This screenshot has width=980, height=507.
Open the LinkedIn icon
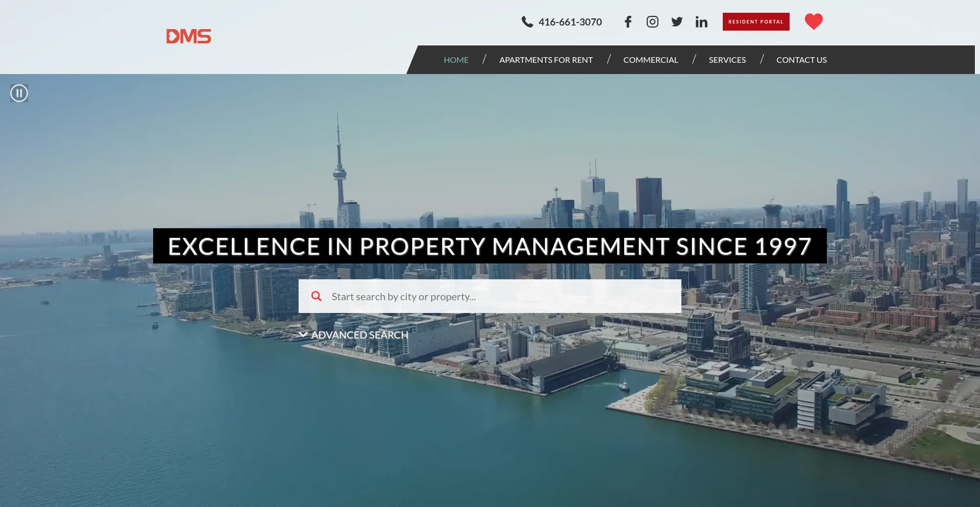(701, 21)
